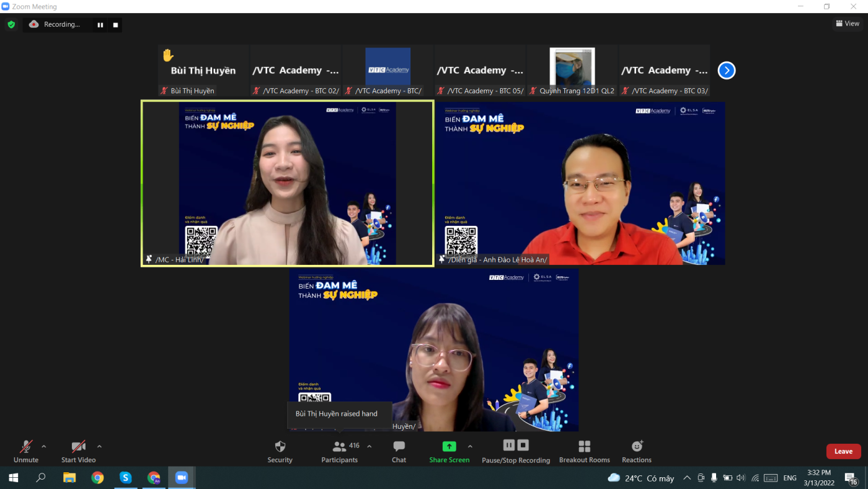The image size is (868, 489).
Task: Click the green Share Screen icon
Action: coord(449,447)
